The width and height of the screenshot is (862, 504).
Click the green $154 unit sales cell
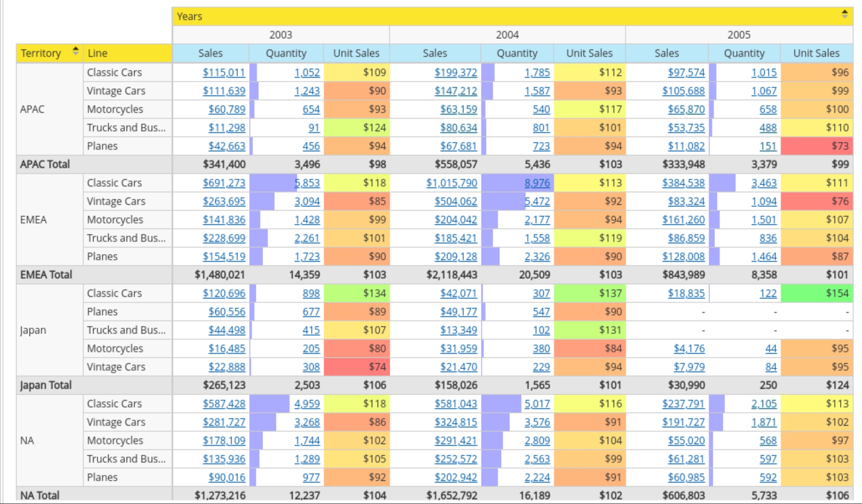tap(816, 293)
